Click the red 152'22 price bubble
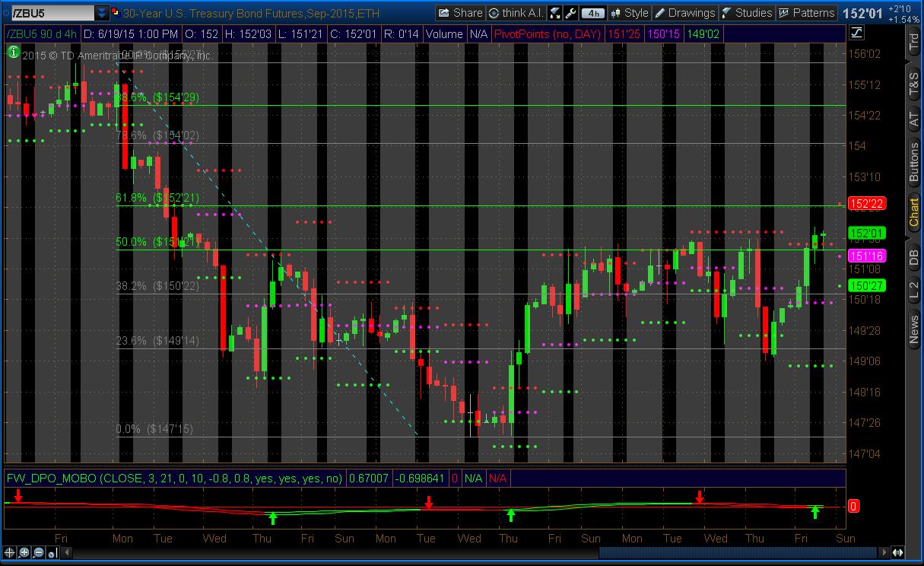 pos(865,203)
